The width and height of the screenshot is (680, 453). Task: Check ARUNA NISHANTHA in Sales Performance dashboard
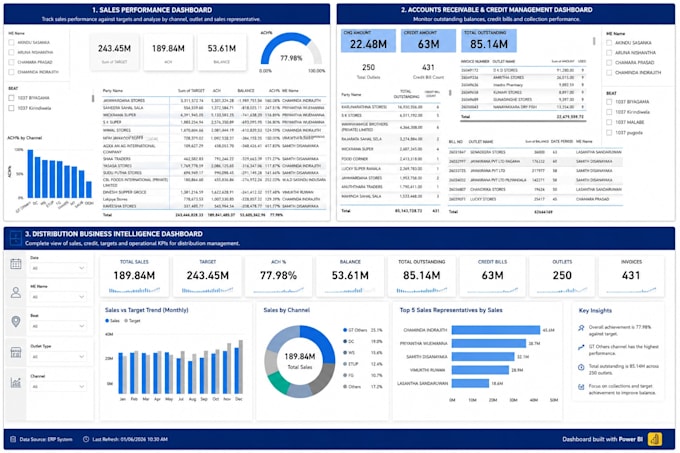tap(11, 52)
